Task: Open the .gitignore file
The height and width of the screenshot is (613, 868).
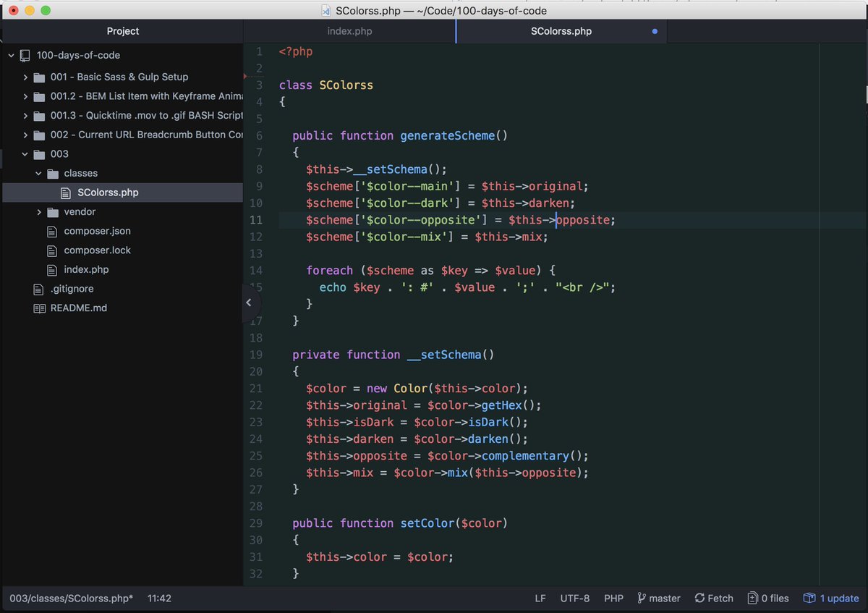Action: point(72,289)
